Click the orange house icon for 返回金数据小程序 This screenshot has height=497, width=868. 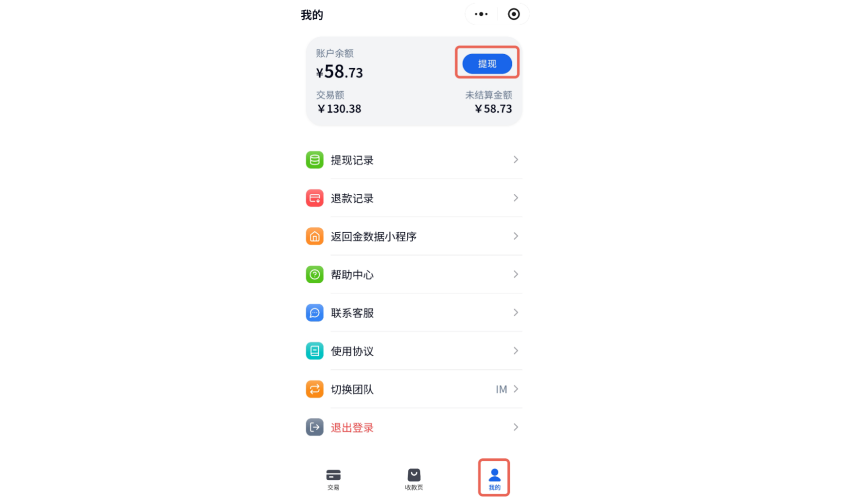click(x=314, y=237)
